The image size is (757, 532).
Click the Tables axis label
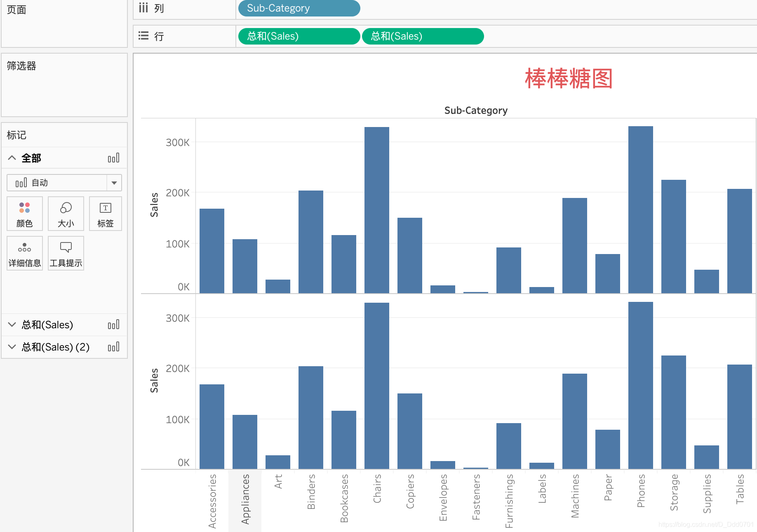coord(740,489)
